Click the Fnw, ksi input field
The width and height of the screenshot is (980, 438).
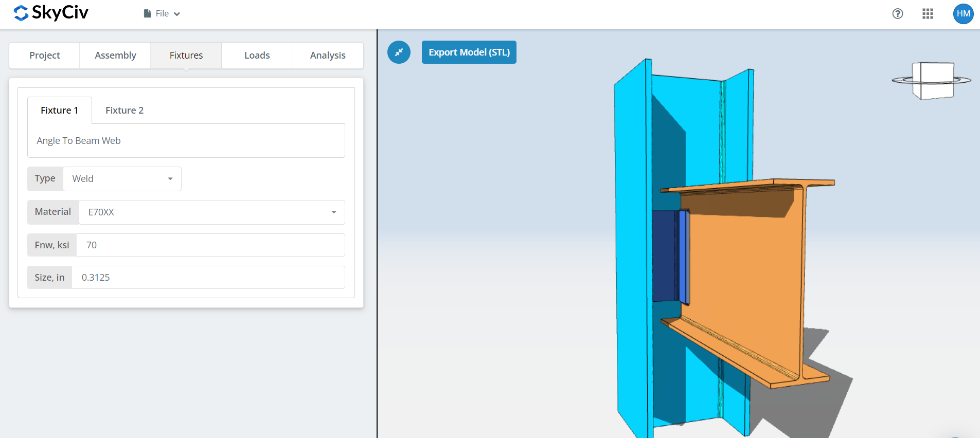(x=210, y=245)
